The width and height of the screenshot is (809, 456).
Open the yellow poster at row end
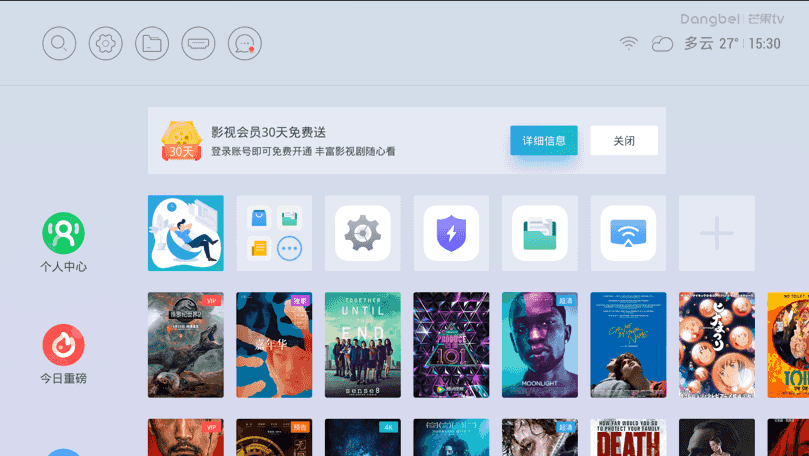click(788, 345)
